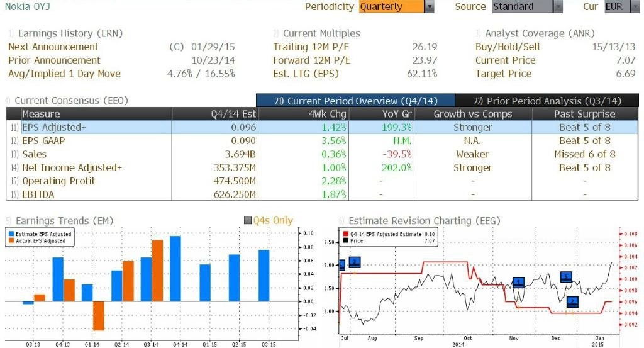
Task: Click the Estimate EPS Adjusted blue legend swatch
Action: (x=11, y=233)
